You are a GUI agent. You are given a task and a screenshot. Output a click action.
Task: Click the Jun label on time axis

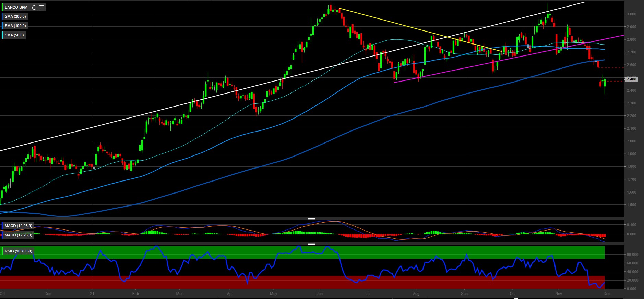[320, 294]
